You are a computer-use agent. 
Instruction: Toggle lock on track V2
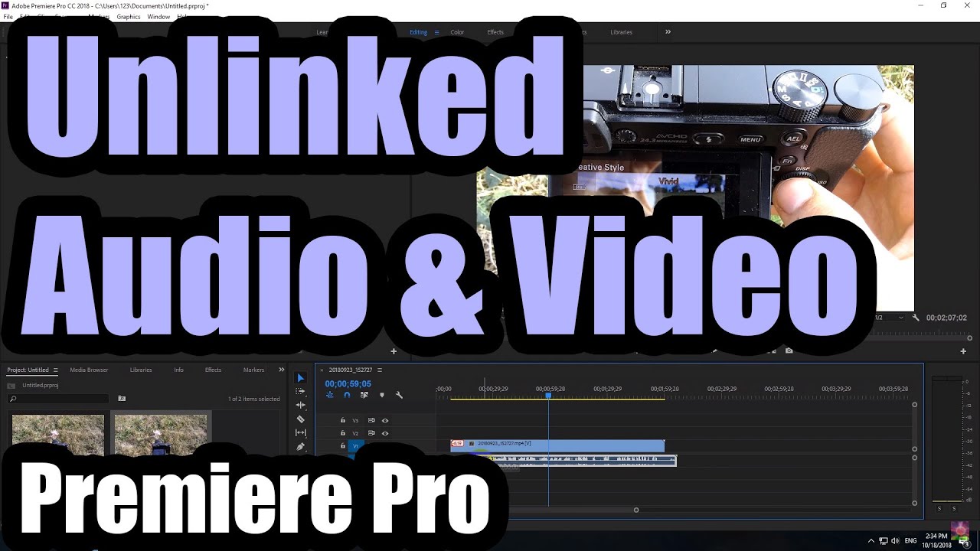(x=343, y=433)
